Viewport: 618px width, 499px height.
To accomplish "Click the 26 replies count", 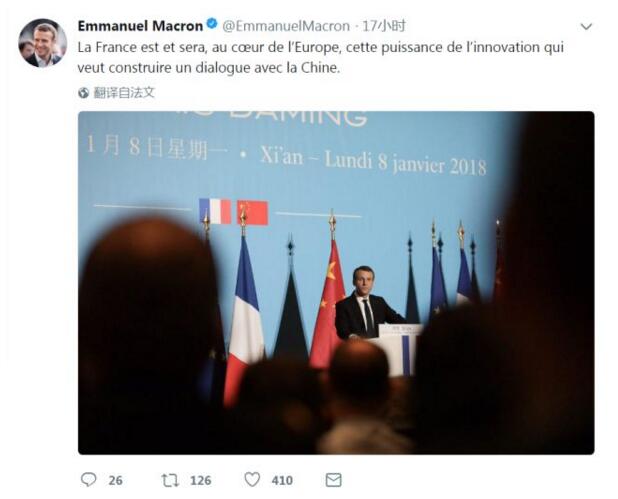I will 115,480.
